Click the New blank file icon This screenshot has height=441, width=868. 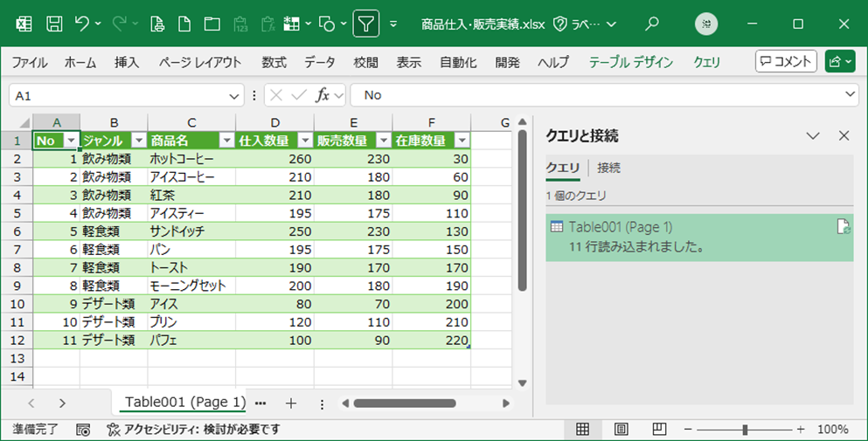tap(184, 24)
